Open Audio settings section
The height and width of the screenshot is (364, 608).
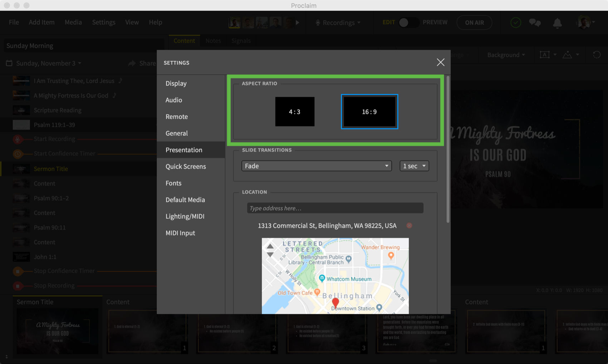point(191,100)
